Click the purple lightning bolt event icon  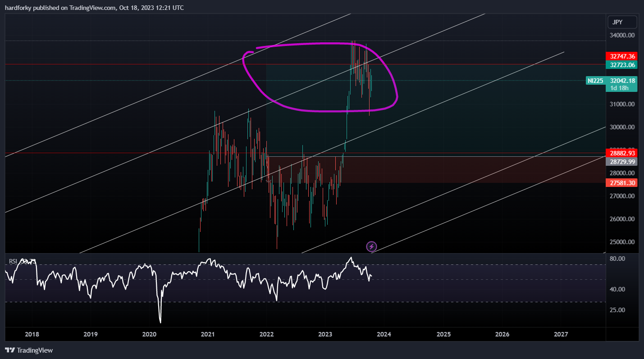click(371, 246)
